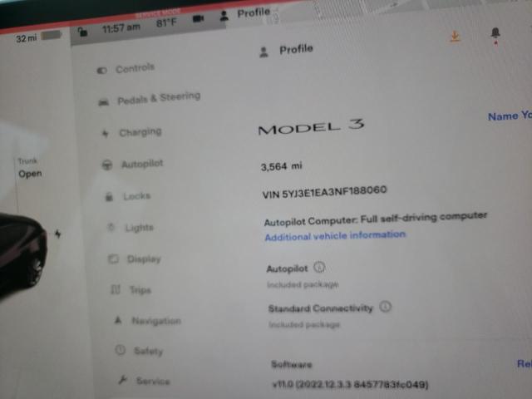Tap the arrow icon beside Navigation
The height and width of the screenshot is (399, 532).
118,319
